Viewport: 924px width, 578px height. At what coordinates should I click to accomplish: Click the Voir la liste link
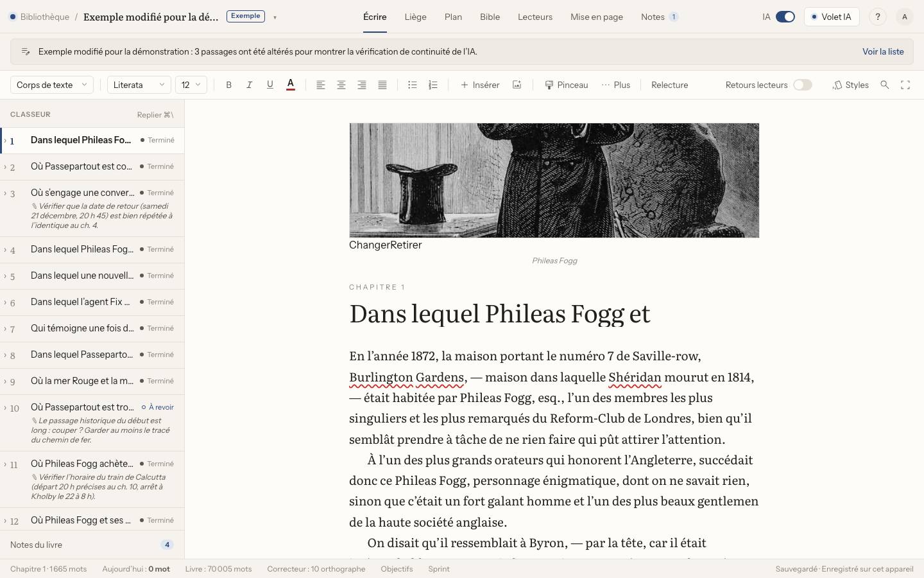point(883,51)
